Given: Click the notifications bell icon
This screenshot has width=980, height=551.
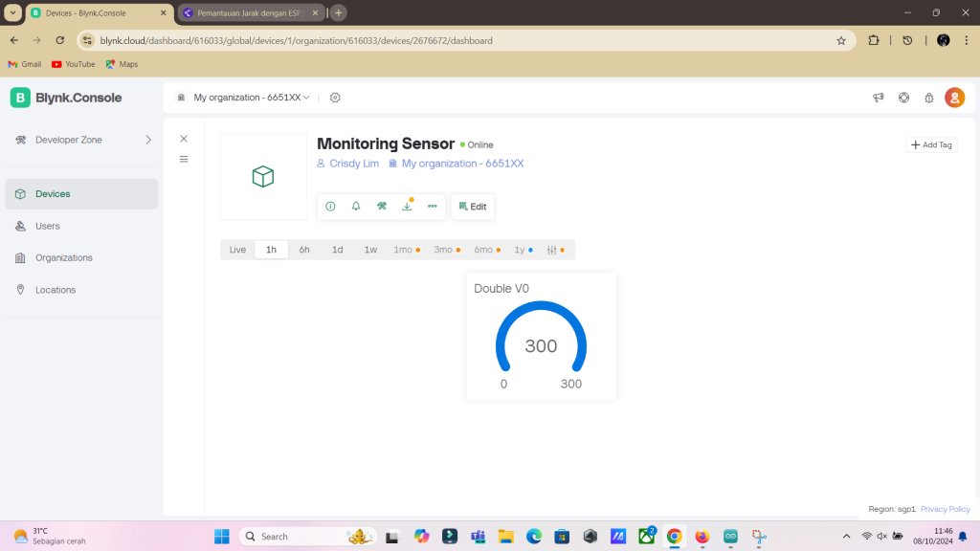Looking at the screenshot, I should 356,207.
